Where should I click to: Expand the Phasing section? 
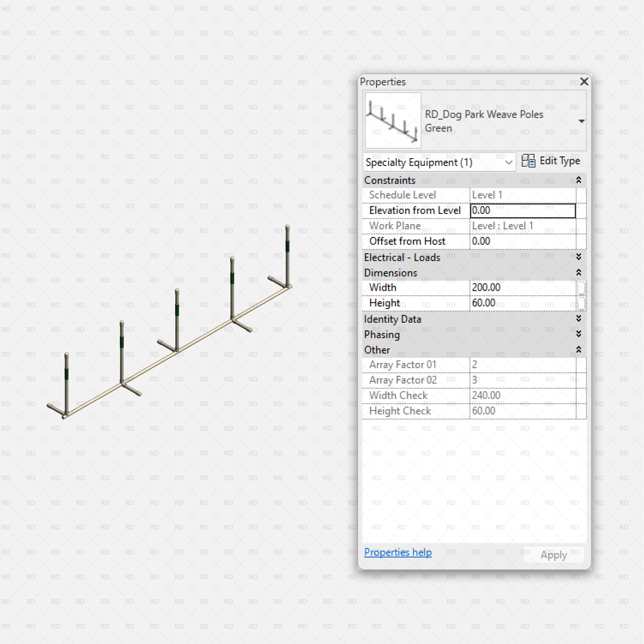pos(579,334)
